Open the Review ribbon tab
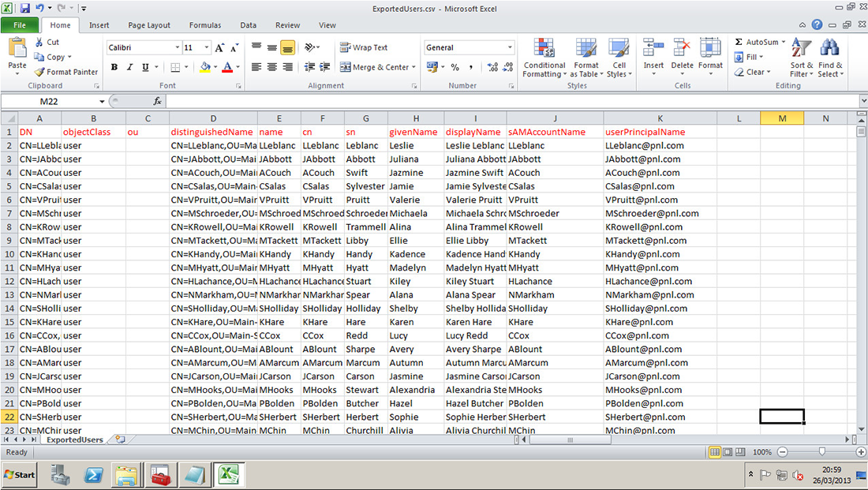The image size is (868, 490). [x=290, y=24]
